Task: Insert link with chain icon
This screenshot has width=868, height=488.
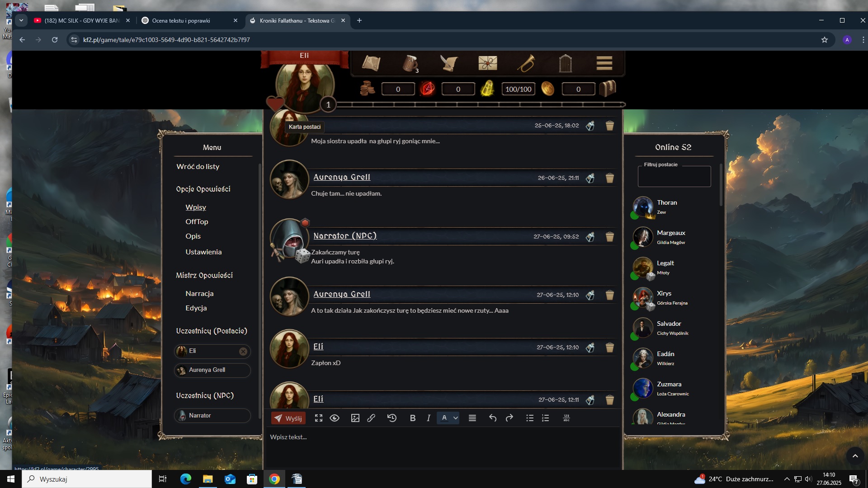Action: 371,418
